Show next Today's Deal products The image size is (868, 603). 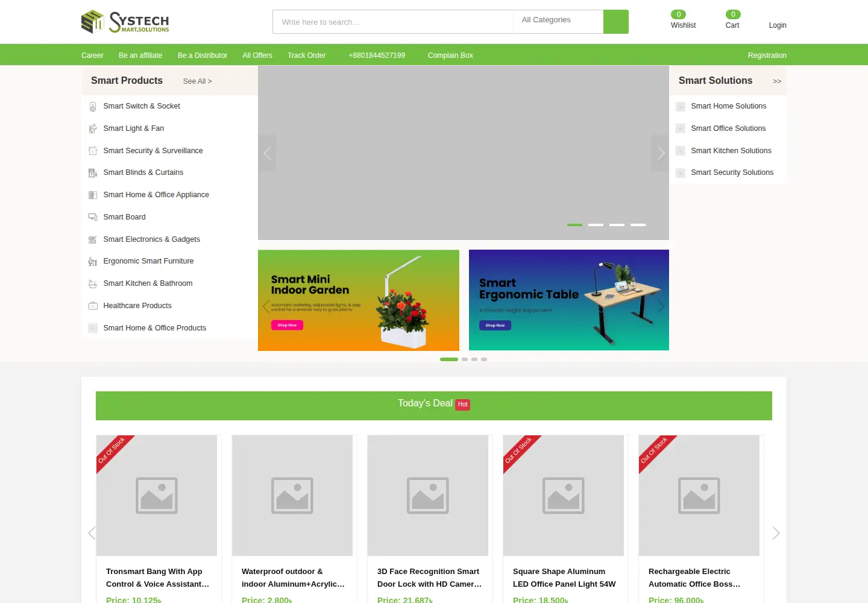[x=776, y=533]
